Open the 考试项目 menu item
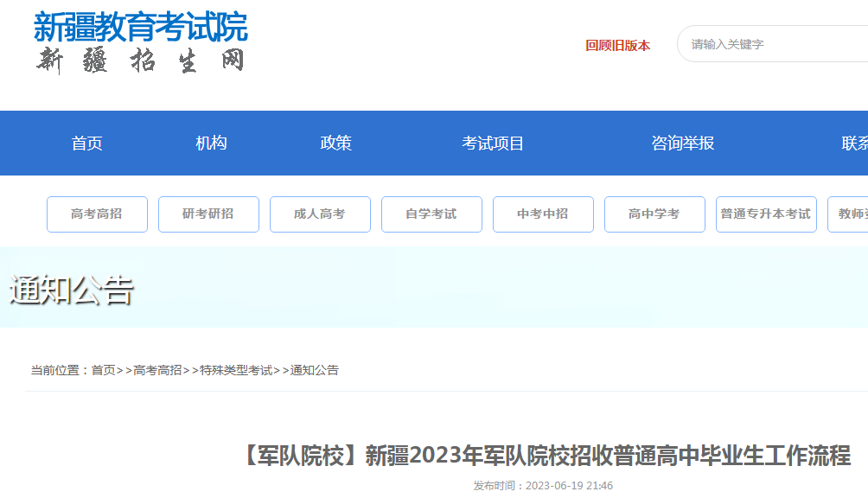The width and height of the screenshot is (868, 498). 493,144
